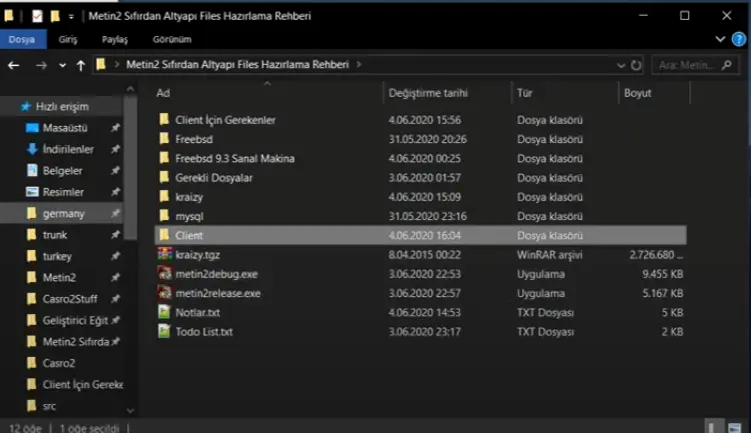Select the src folder in the sidebar
Image resolution: width=751 pixels, height=433 pixels.
point(49,406)
